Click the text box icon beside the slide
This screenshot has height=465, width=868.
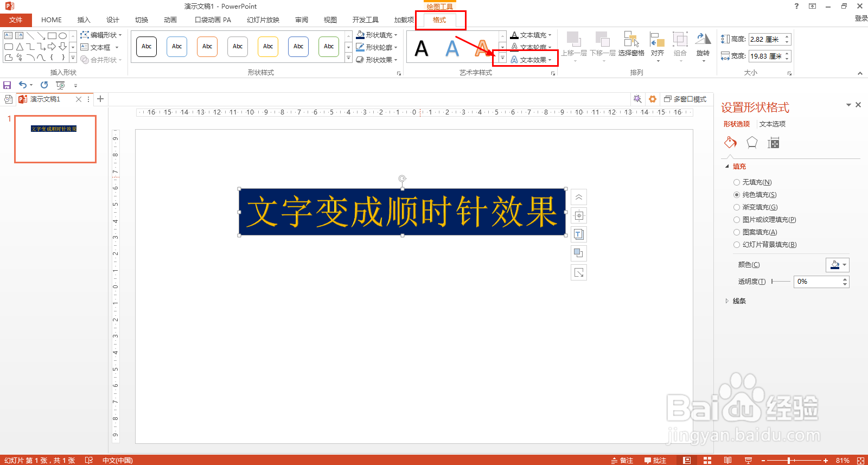[x=579, y=234]
